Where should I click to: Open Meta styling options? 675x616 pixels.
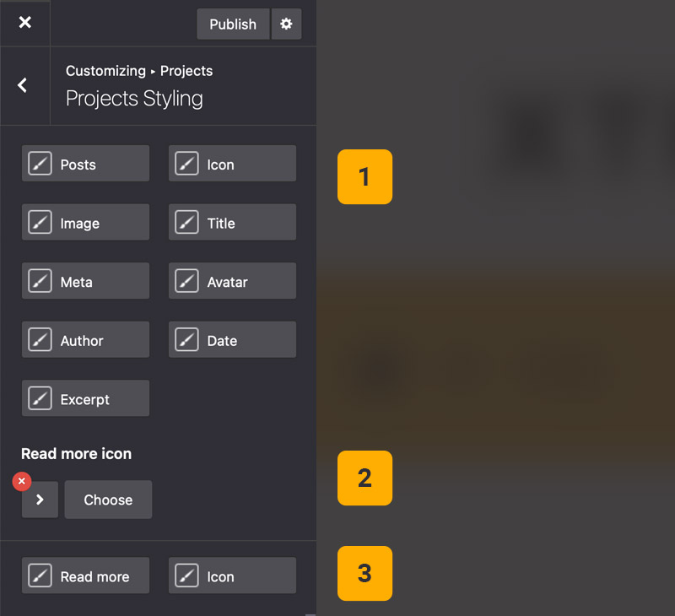[x=85, y=282]
